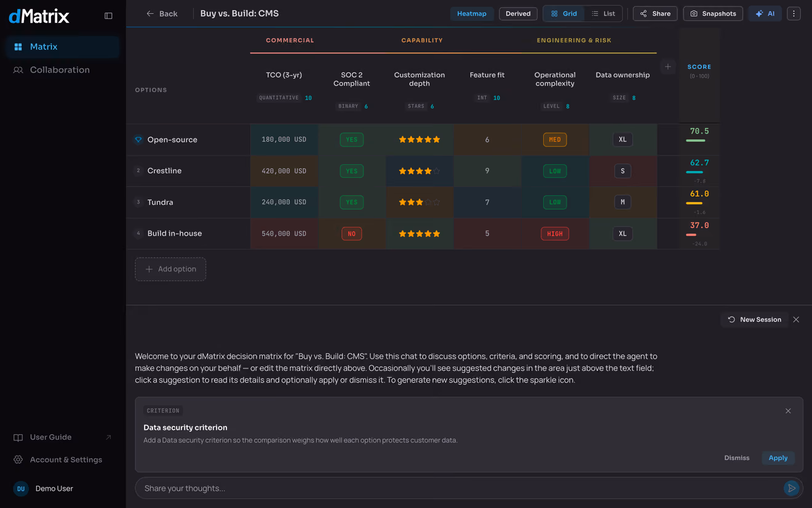Close the chat session panel
Viewport: 812px width, 508px height.
coord(796,320)
